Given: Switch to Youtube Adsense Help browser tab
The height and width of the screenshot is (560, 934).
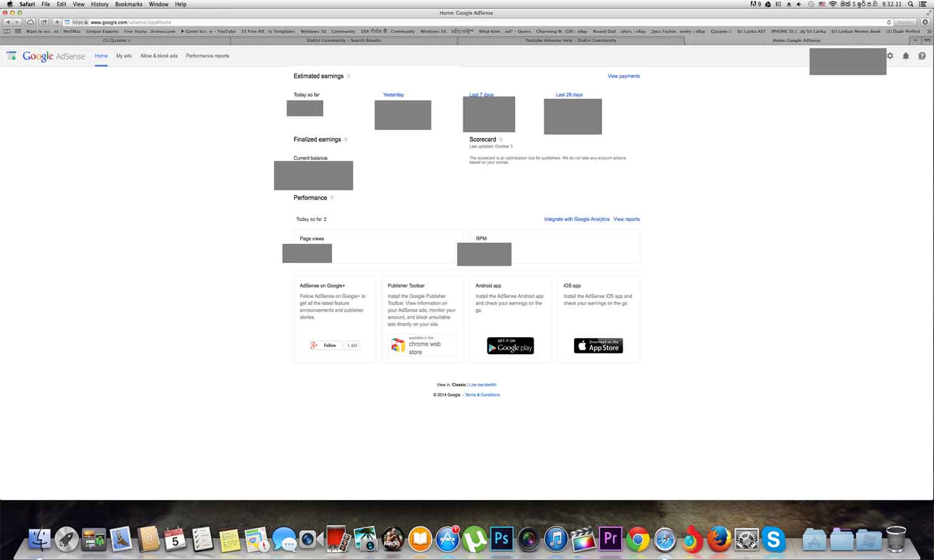Looking at the screenshot, I should 571,40.
